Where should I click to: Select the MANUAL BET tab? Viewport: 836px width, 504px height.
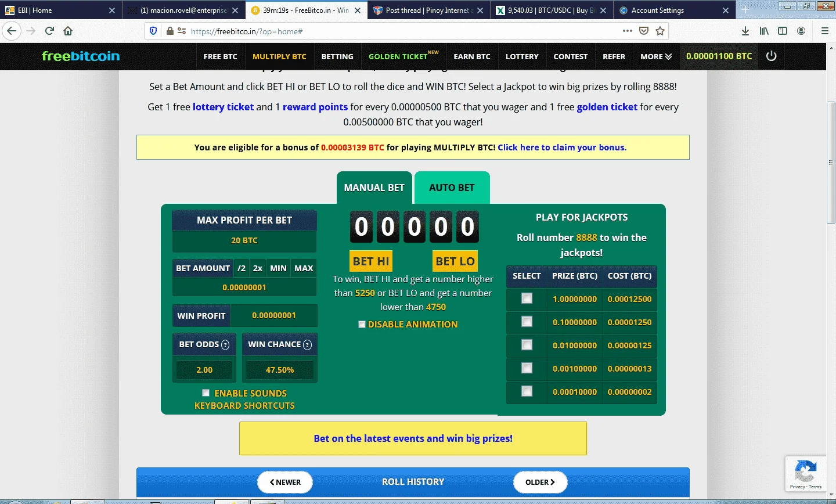click(374, 188)
